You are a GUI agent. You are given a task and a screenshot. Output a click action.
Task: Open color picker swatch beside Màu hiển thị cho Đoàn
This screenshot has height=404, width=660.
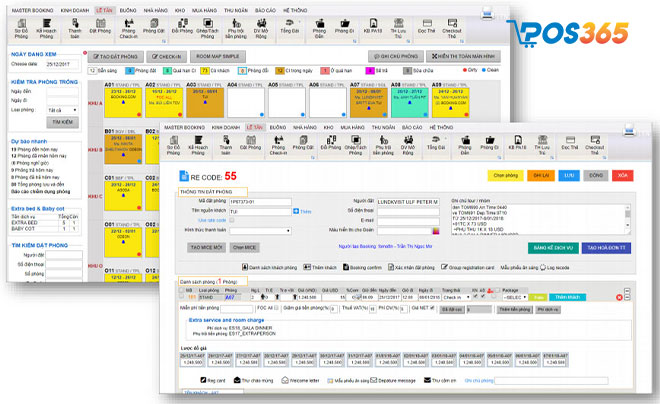pos(436,231)
